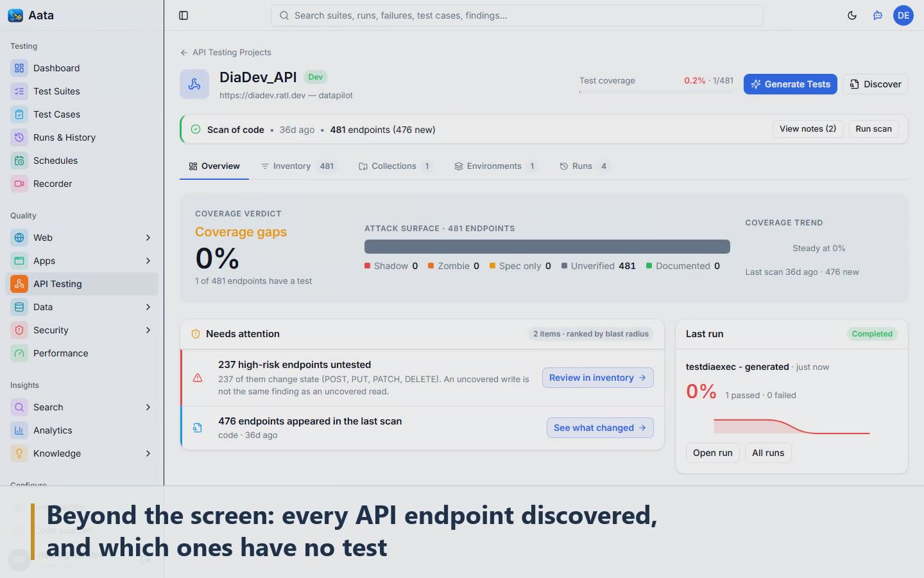The width and height of the screenshot is (924, 578).
Task: Open the DE user avatar menu
Action: pyautogui.click(x=903, y=15)
